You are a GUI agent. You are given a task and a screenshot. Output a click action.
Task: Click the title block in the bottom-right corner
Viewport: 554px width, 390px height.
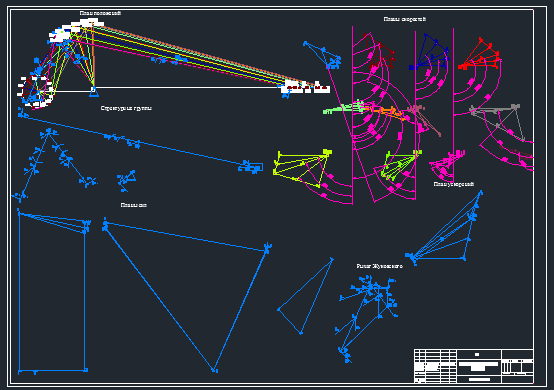[x=473, y=366]
